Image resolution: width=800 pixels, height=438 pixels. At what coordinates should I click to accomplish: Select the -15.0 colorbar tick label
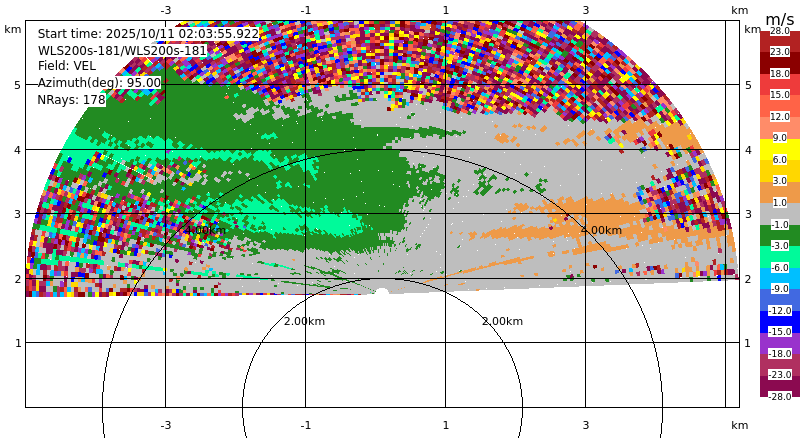tap(780, 332)
